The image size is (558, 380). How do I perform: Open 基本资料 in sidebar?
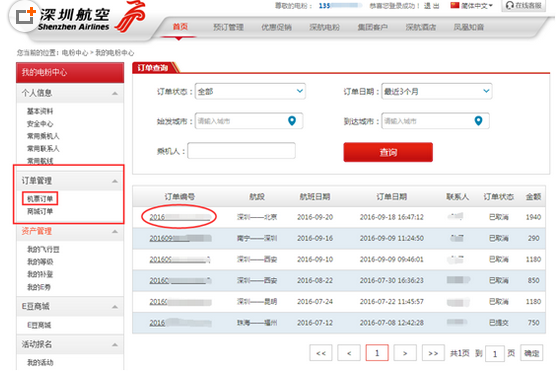tap(40, 111)
